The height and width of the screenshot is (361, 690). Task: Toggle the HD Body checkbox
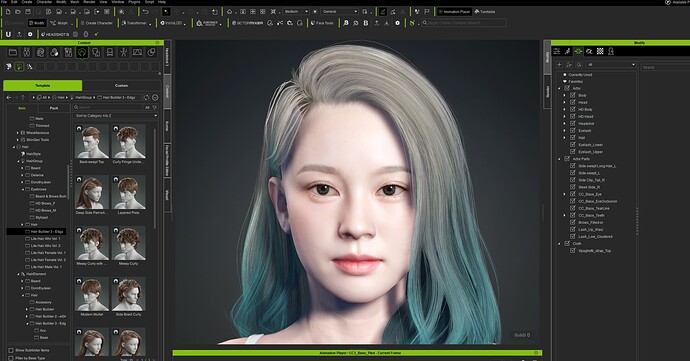coord(573,109)
